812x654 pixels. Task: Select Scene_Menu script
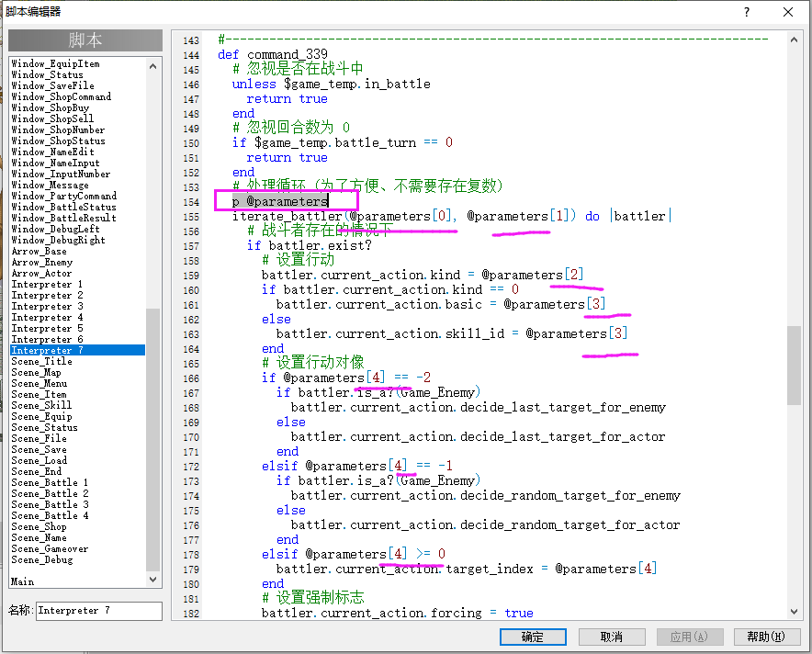(39, 383)
